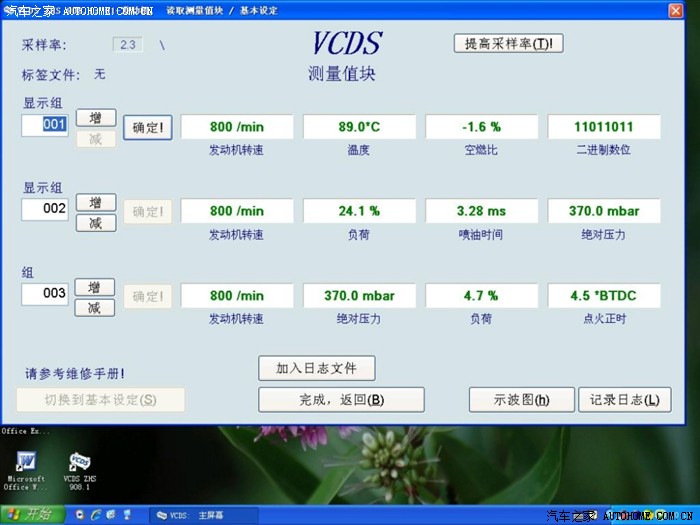Decrease group 002 with 减 button

click(96, 223)
